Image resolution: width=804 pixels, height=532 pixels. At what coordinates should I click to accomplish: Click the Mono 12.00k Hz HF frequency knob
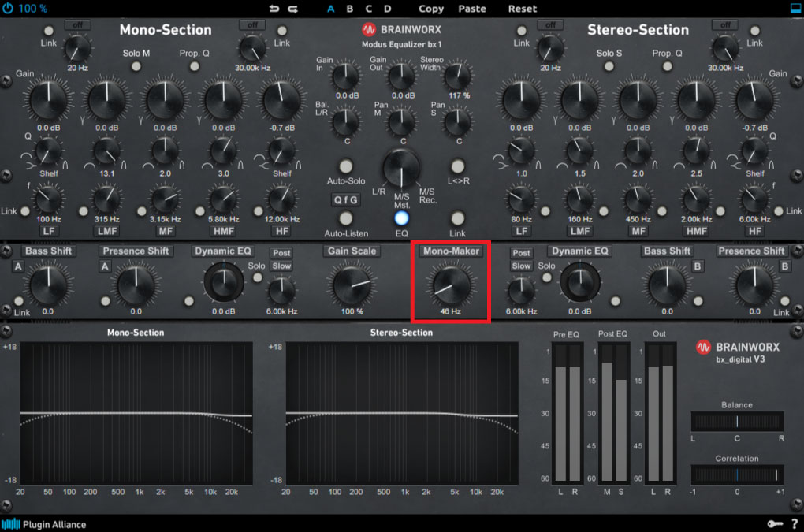(281, 199)
